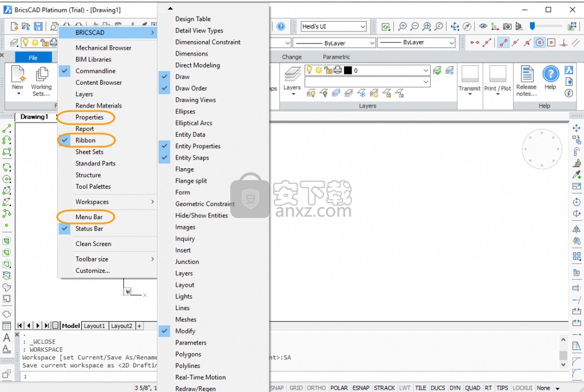Image resolution: width=584 pixels, height=392 pixels.
Task: Select the Table tool in left toolbar
Action: pos(7,326)
